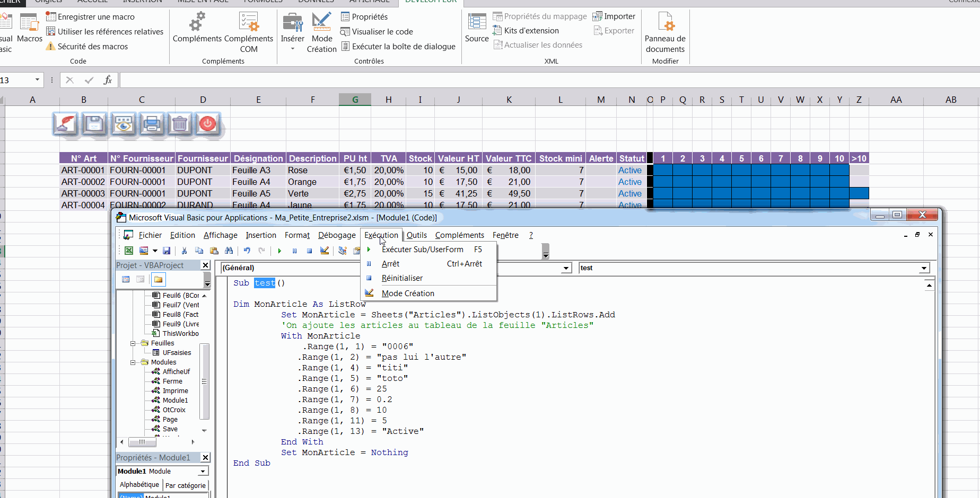
Task: Open the Débogage menu in VBA editor
Action: (x=337, y=235)
